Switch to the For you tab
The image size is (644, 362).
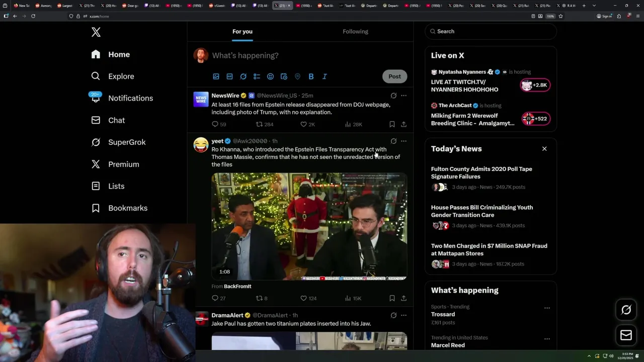pos(243,31)
